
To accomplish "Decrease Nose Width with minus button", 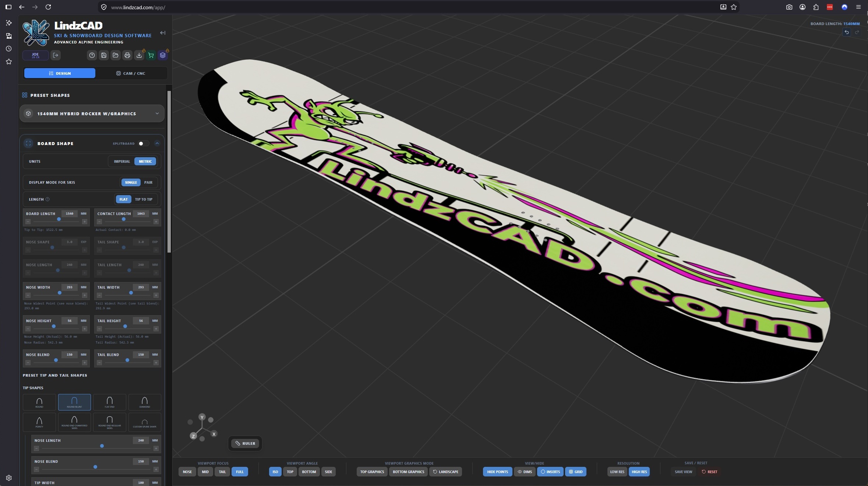I will tap(28, 295).
